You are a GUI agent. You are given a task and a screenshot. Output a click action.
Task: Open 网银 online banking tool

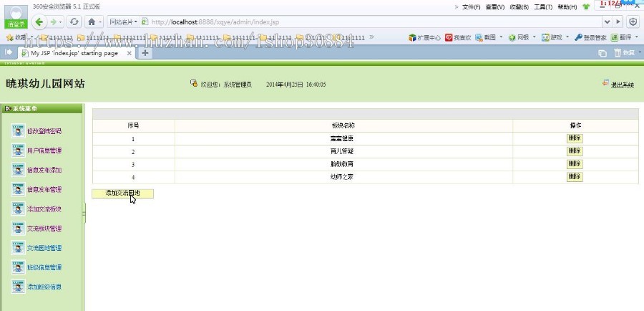(519, 37)
